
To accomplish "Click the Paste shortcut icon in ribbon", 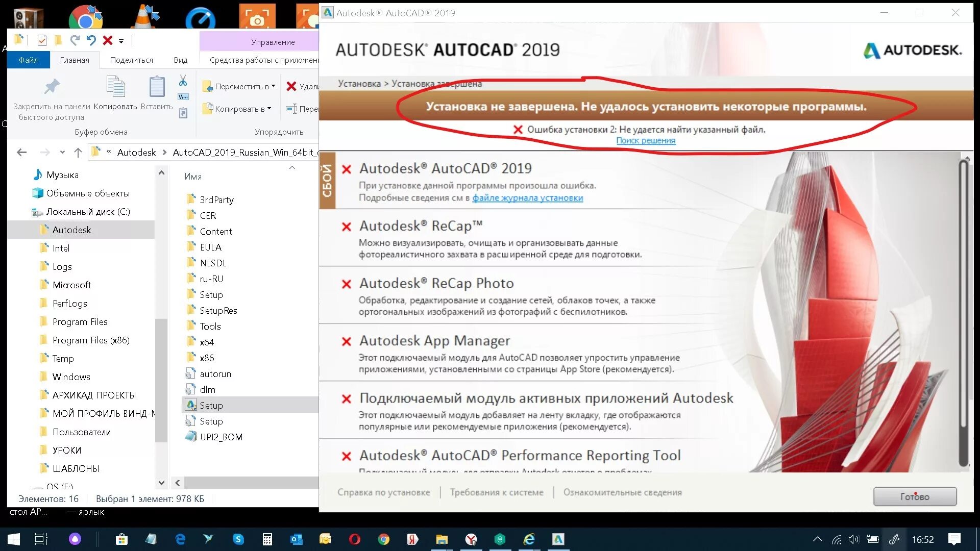I will pyautogui.click(x=183, y=113).
